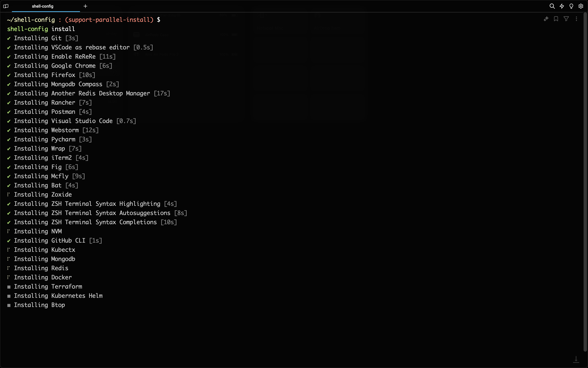Click the split panes icon at top left
This screenshot has height=368, width=588.
click(6, 6)
